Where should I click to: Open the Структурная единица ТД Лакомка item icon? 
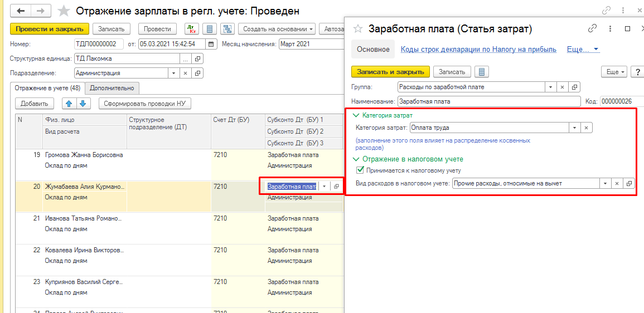[x=198, y=58]
